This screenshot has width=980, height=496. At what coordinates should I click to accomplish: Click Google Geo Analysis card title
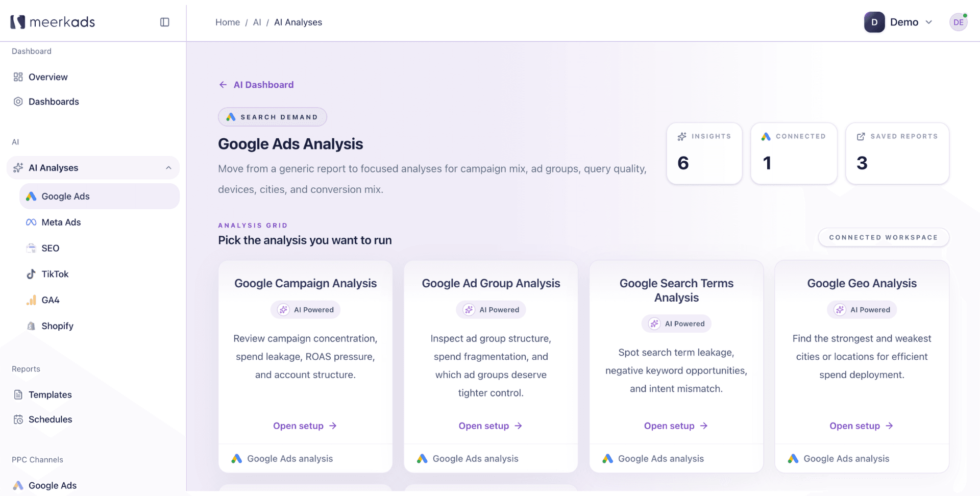[x=862, y=283]
